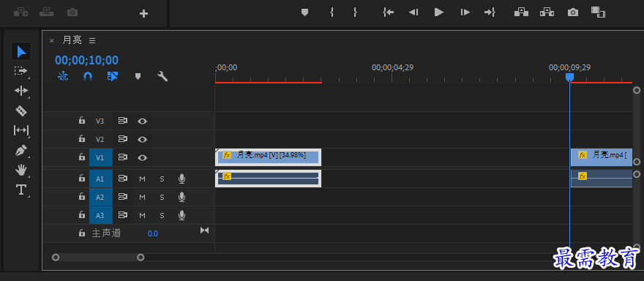Image resolution: width=644 pixels, height=281 pixels.
Task: Select the Type tool
Action: pyautogui.click(x=21, y=190)
